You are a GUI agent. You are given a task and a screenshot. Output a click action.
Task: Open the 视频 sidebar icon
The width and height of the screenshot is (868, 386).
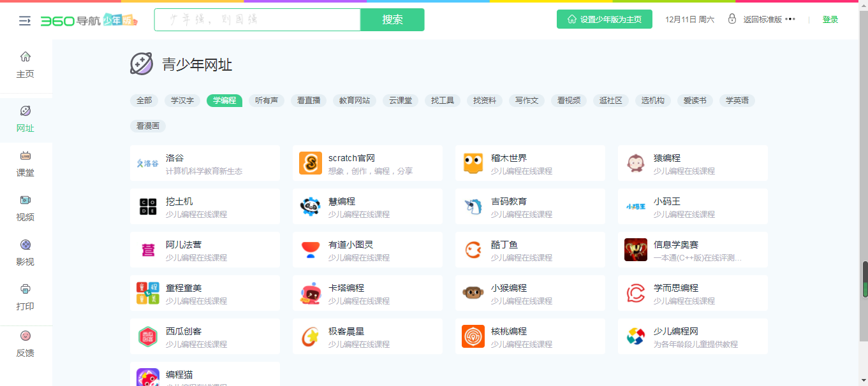(x=26, y=200)
